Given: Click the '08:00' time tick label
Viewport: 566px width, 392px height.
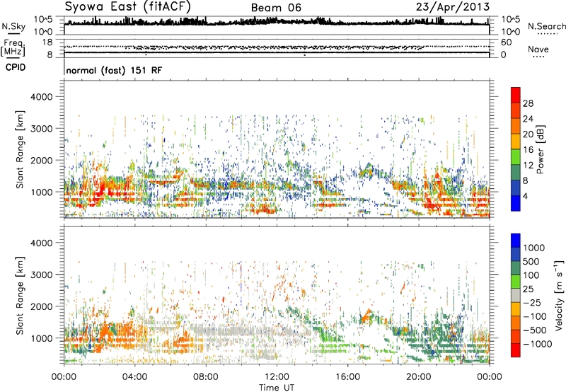Looking at the screenshot, I should point(206,377).
